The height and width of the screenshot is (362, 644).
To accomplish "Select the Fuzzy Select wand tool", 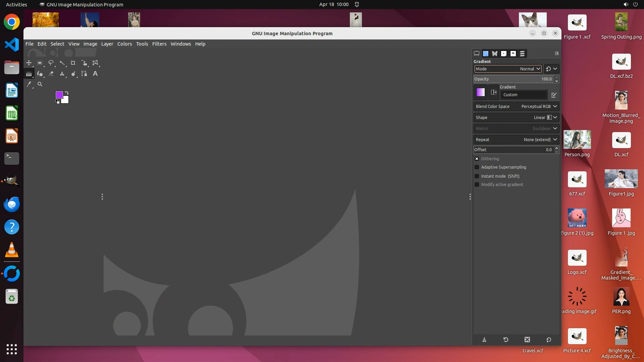I will [62, 63].
